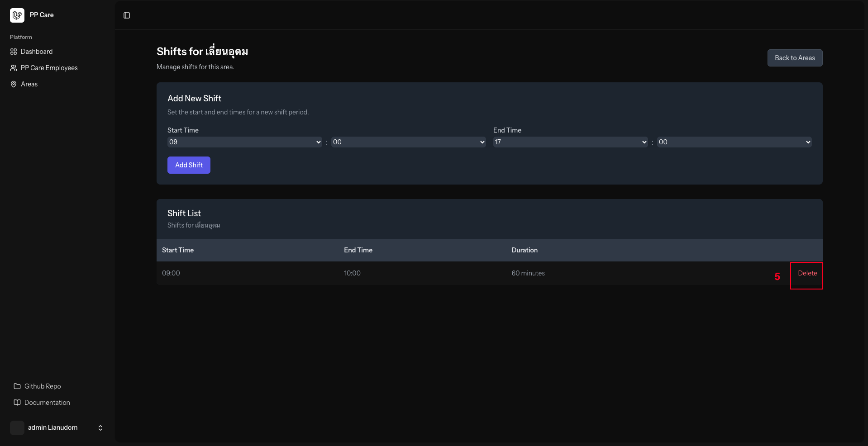Open PP Care Employees menu item

57,68
